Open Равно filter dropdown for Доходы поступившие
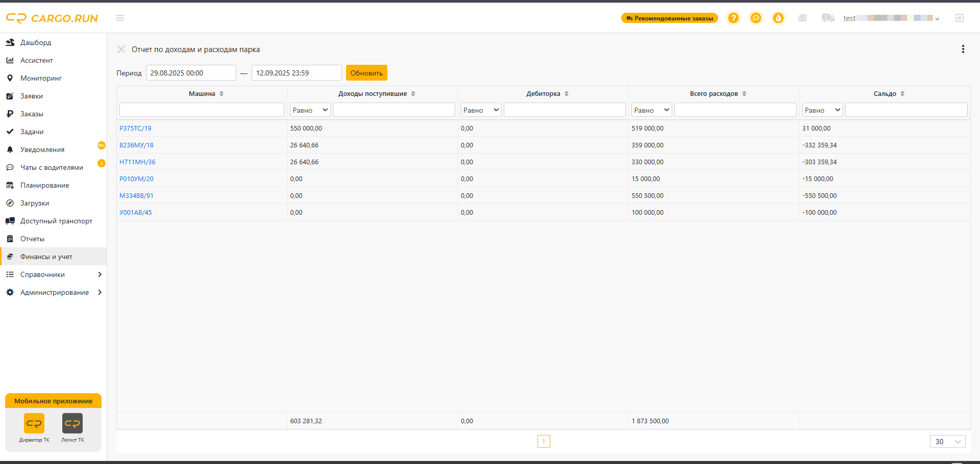This screenshot has width=980, height=464. [x=310, y=110]
